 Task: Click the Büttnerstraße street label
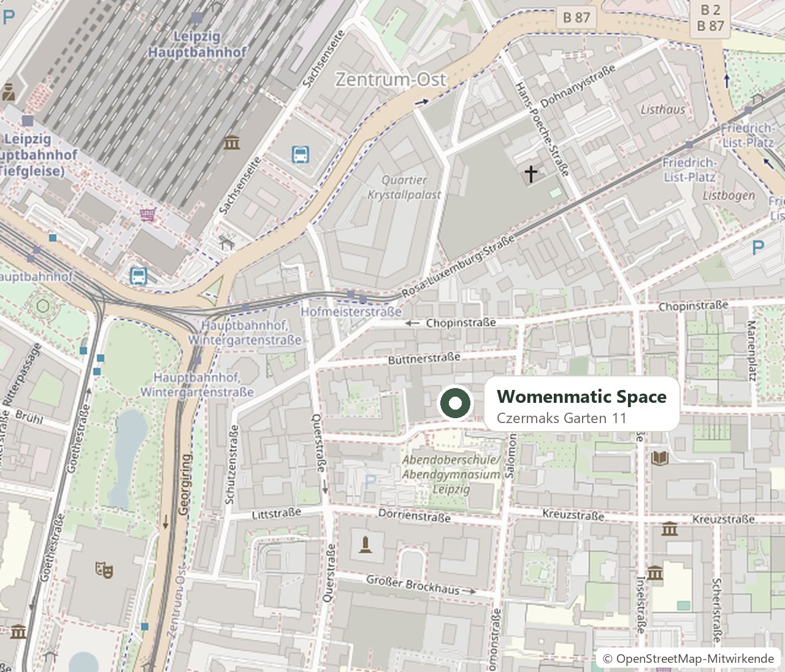point(424,357)
